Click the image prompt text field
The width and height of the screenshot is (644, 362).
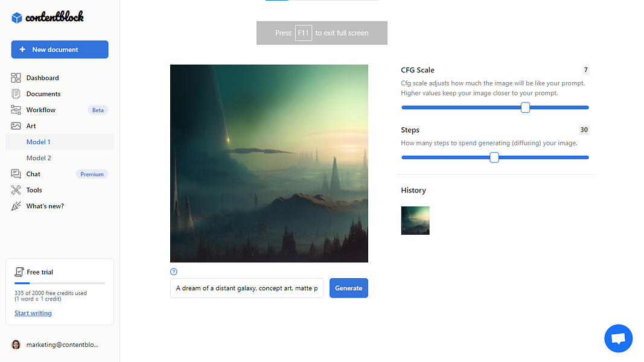pyautogui.click(x=247, y=288)
